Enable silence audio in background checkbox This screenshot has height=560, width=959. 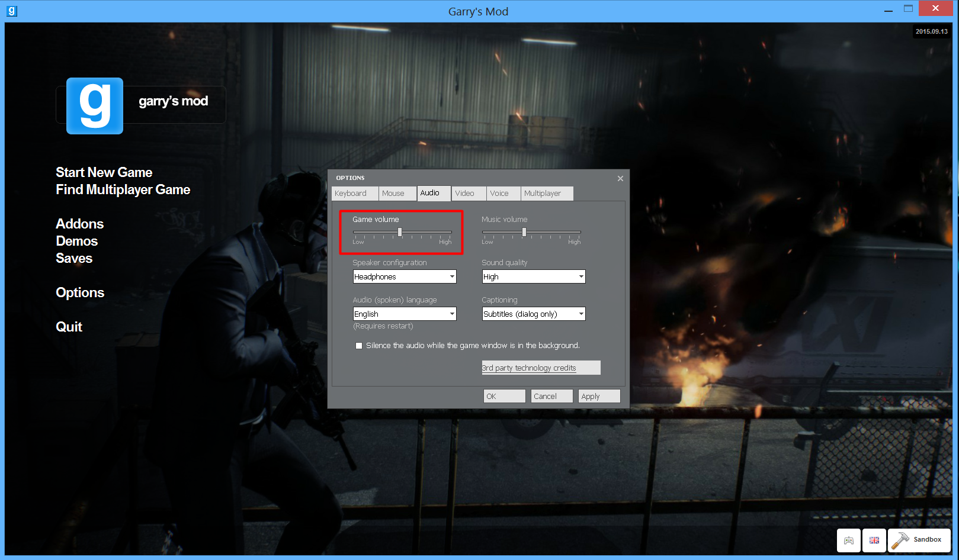(x=359, y=346)
